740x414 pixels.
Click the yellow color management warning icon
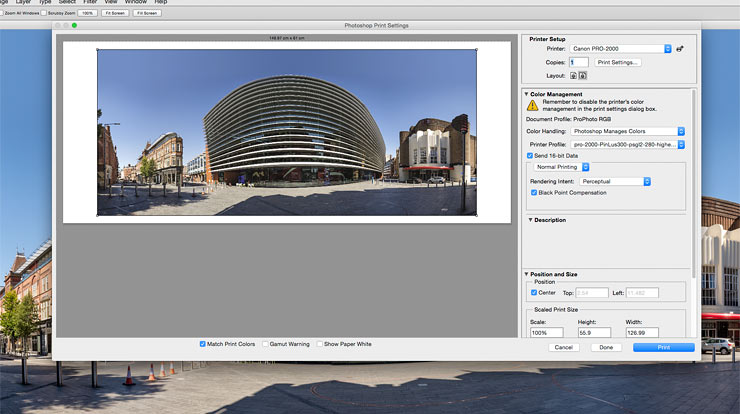pyautogui.click(x=532, y=105)
